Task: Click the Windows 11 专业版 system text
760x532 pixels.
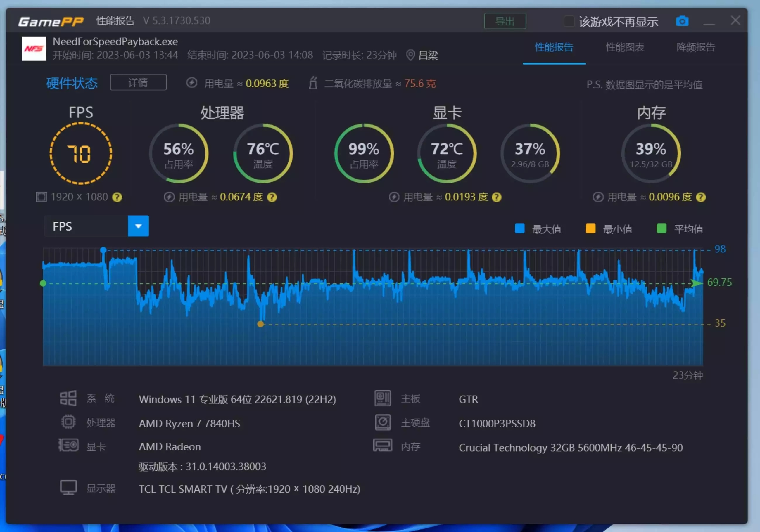Action: [237, 399]
